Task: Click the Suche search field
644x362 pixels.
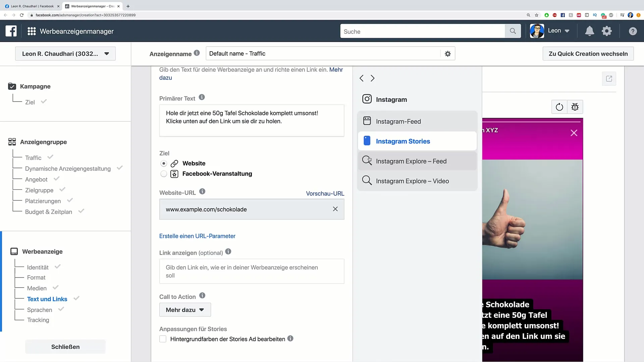Action: (x=423, y=31)
